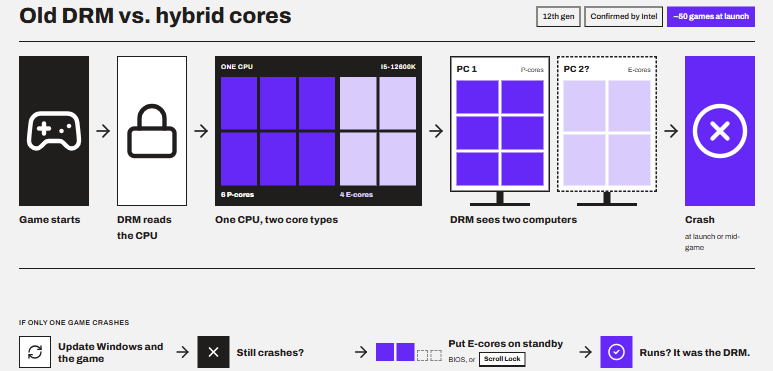Click the 'ONE CPU' label
This screenshot has width=773, height=371.
pyautogui.click(x=237, y=67)
